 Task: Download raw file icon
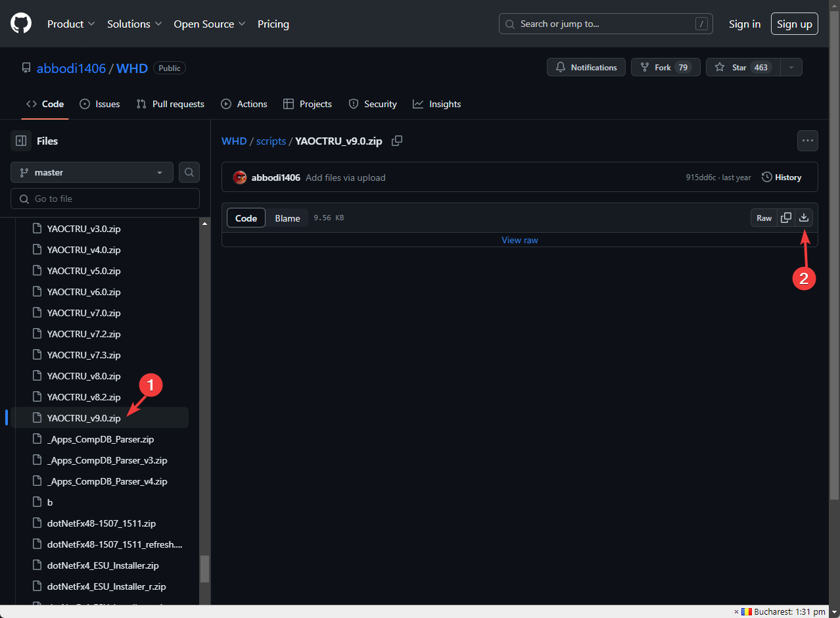pos(804,218)
